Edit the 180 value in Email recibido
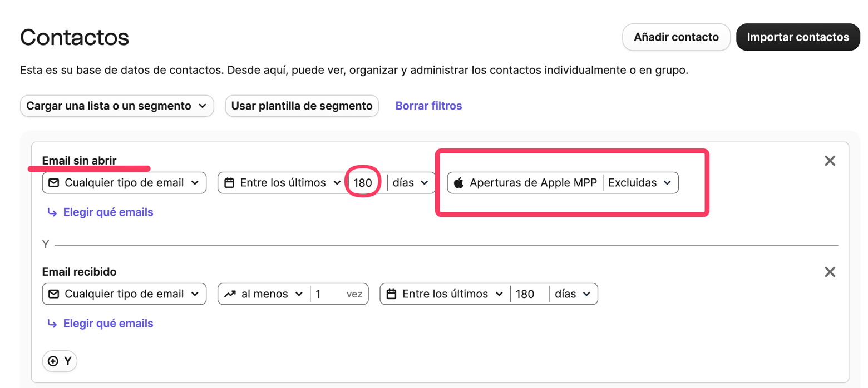Viewport: 868px width, 388px height. pyautogui.click(x=529, y=294)
